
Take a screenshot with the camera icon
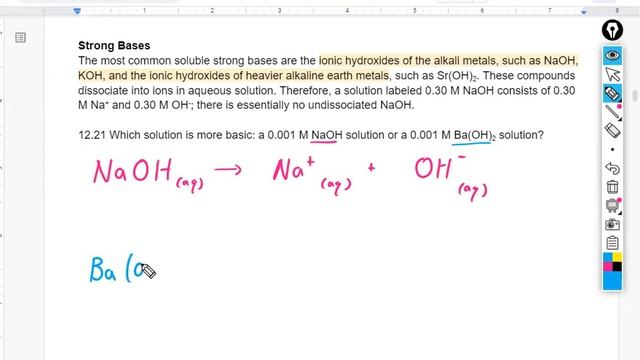coord(612,224)
